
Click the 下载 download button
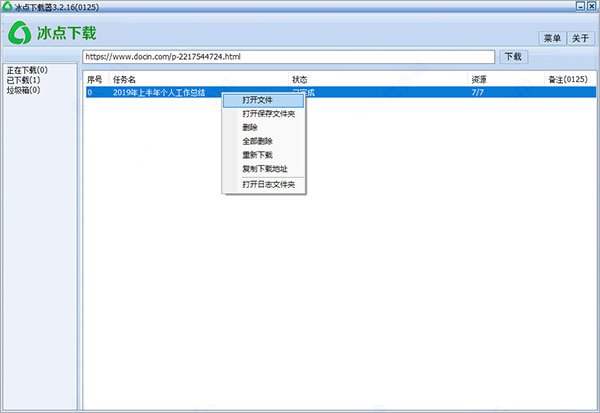click(514, 57)
